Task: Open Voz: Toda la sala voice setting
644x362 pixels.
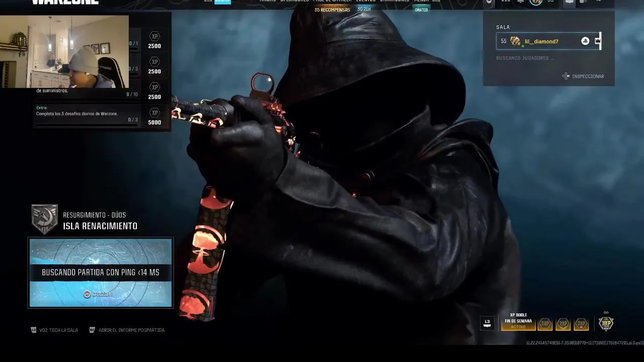Action: click(x=55, y=330)
